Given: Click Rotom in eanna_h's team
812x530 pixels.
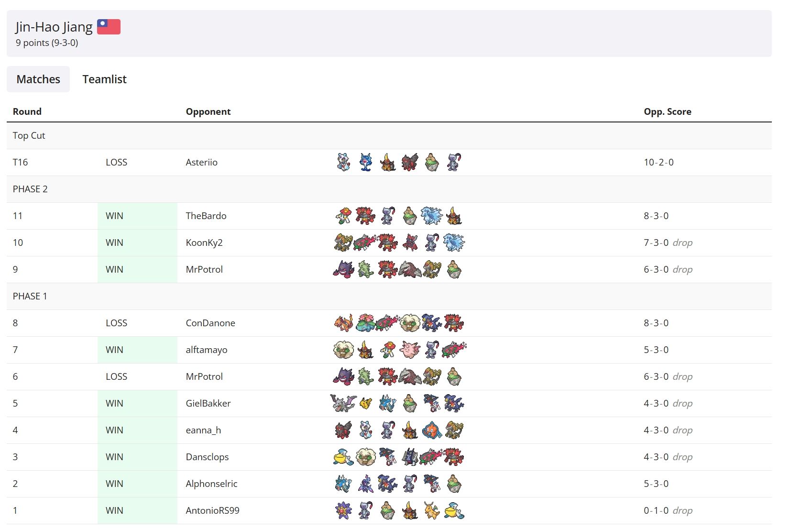Looking at the screenshot, I should point(431,430).
